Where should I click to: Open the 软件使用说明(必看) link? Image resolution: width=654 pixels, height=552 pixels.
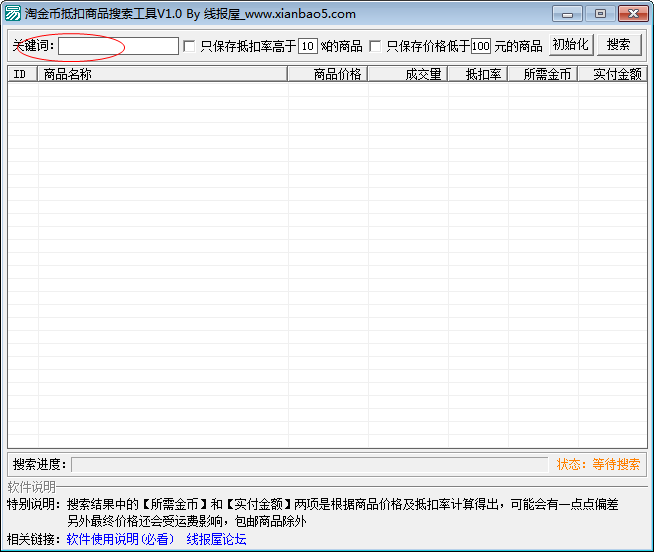pyautogui.click(x=120, y=539)
